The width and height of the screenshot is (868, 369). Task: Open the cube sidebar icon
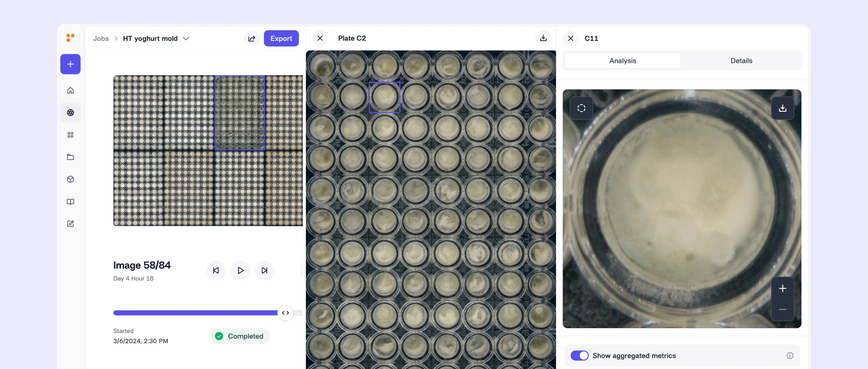point(70,179)
